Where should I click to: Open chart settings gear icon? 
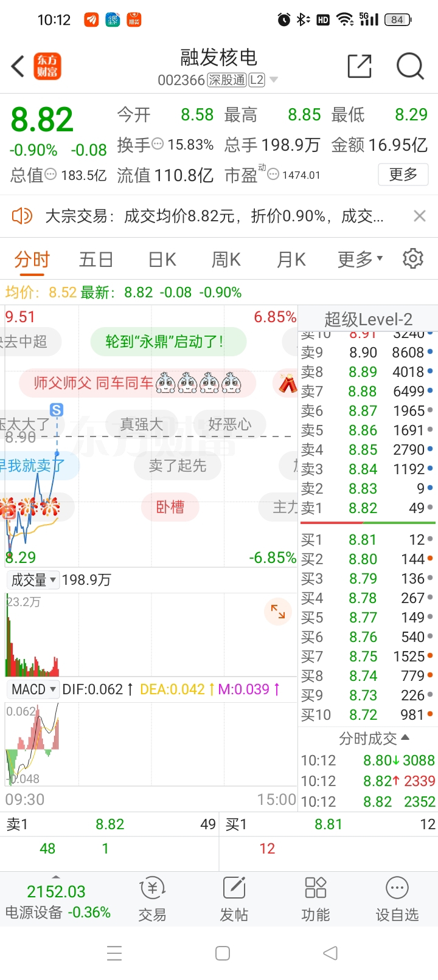click(413, 258)
